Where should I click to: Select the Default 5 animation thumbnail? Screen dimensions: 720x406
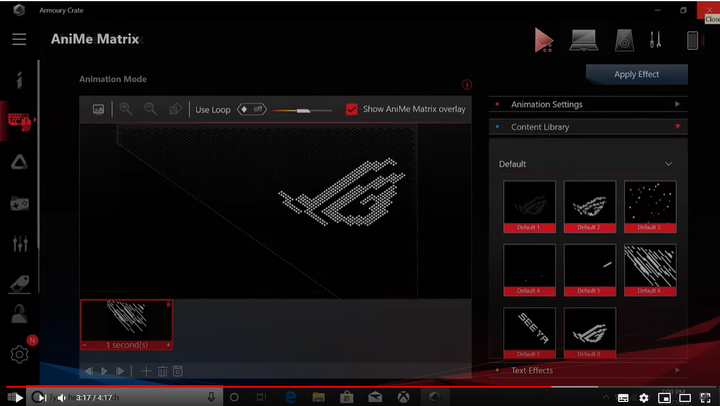click(590, 270)
